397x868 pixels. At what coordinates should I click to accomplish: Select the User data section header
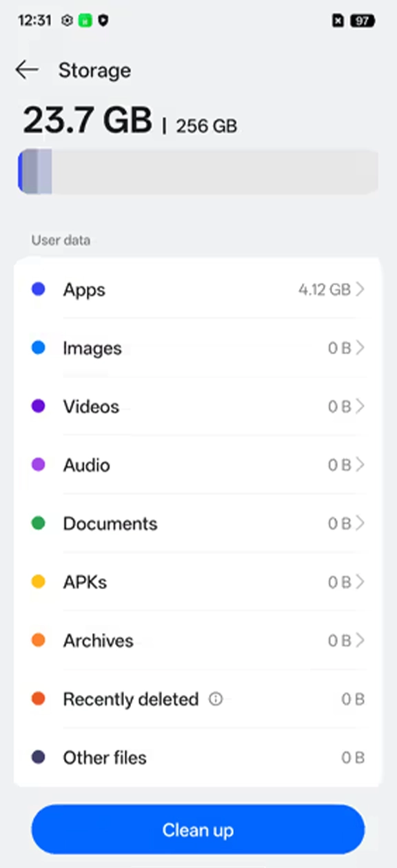tap(61, 240)
